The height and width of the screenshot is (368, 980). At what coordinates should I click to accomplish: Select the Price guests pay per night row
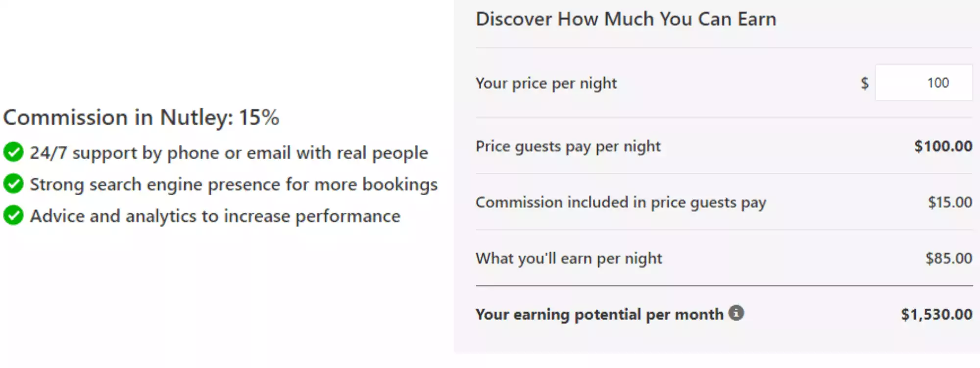pos(567,146)
